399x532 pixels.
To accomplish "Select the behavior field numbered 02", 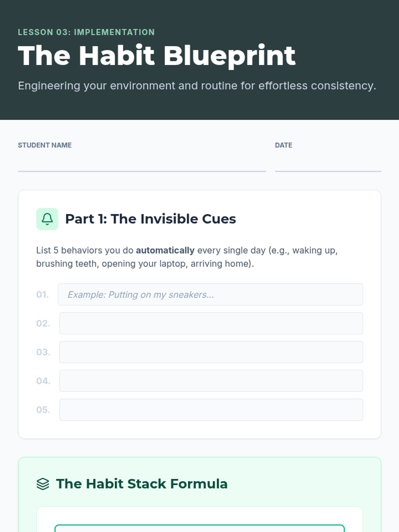I will click(211, 323).
